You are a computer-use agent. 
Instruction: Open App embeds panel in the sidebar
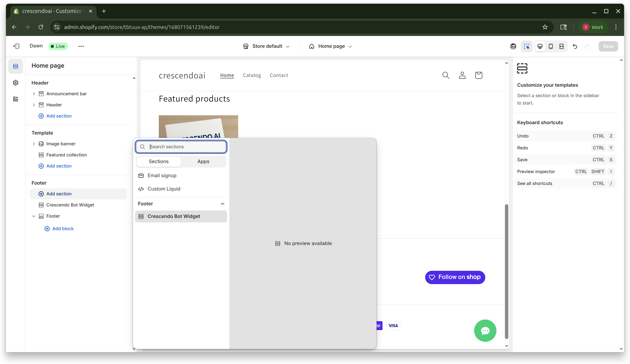coord(16,99)
